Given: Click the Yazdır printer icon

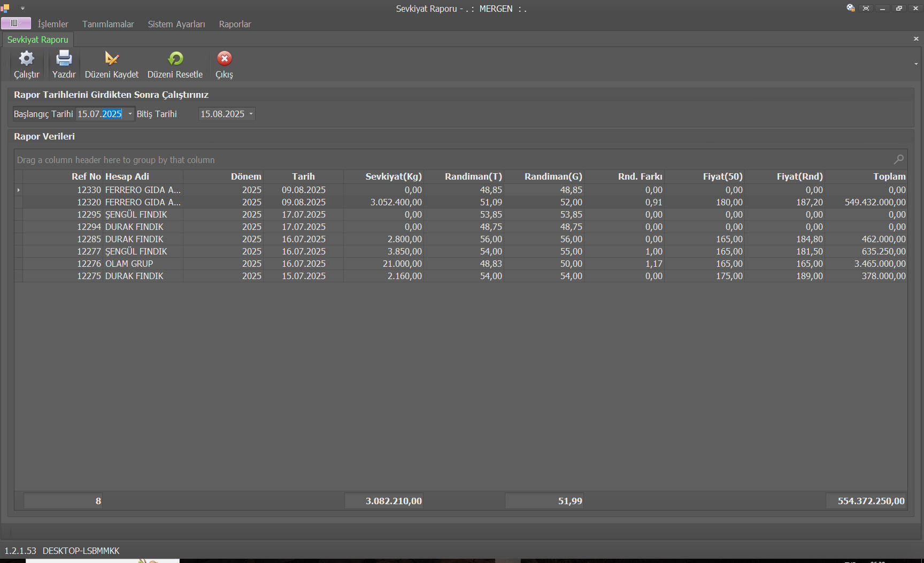Looking at the screenshot, I should click(x=64, y=58).
